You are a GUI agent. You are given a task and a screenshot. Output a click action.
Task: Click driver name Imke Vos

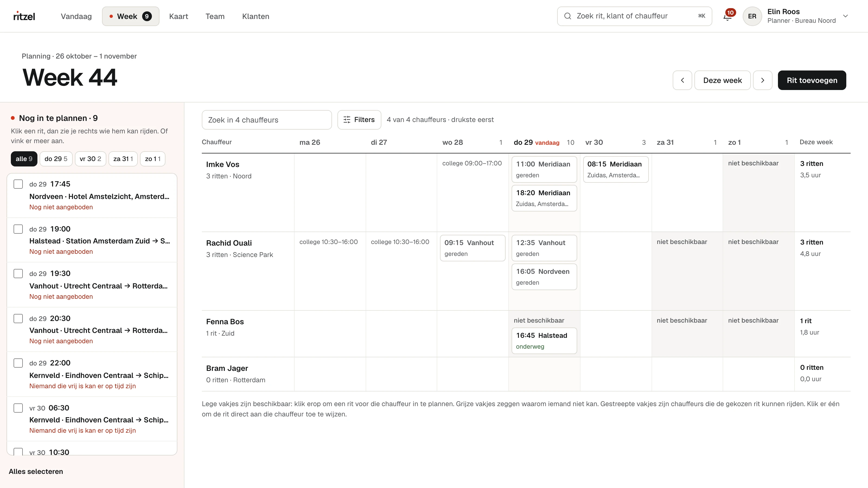pyautogui.click(x=223, y=164)
